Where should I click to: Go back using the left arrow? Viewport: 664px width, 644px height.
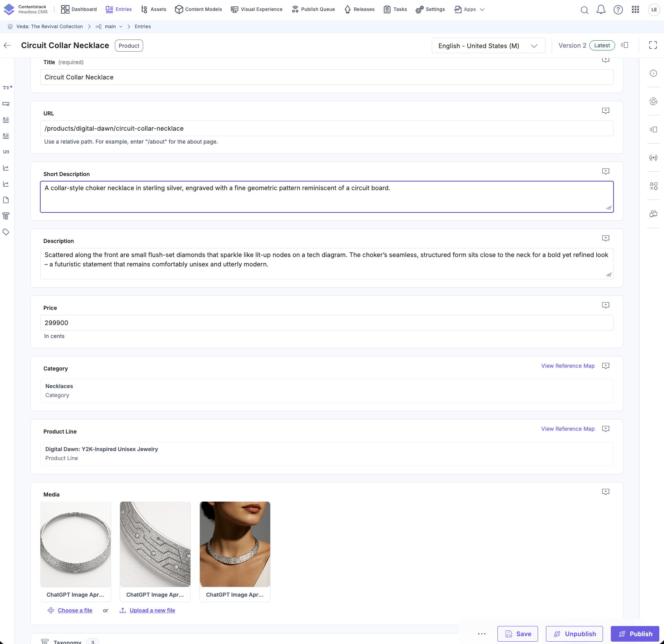click(x=7, y=45)
